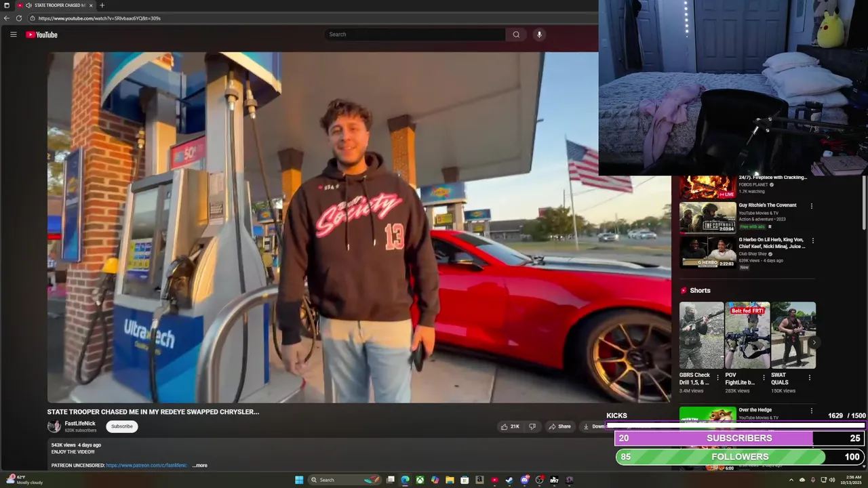
Task: Open the volume control in the tray
Action: (x=832, y=480)
